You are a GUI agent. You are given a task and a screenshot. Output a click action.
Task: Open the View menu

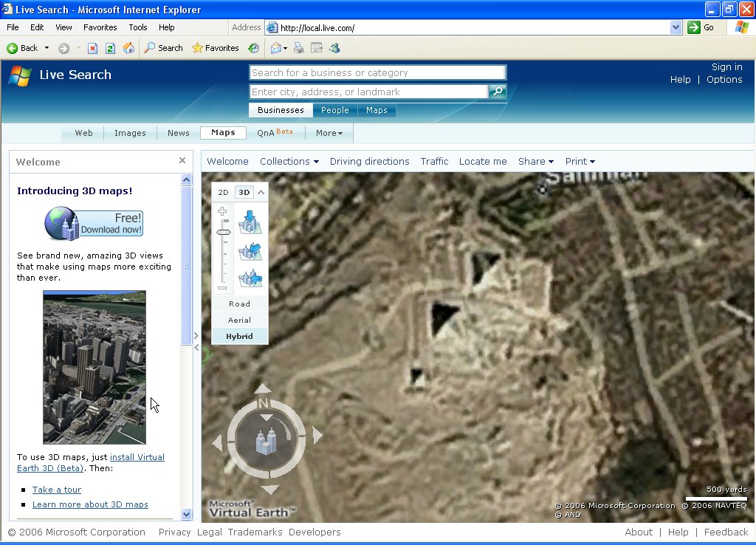click(x=63, y=27)
